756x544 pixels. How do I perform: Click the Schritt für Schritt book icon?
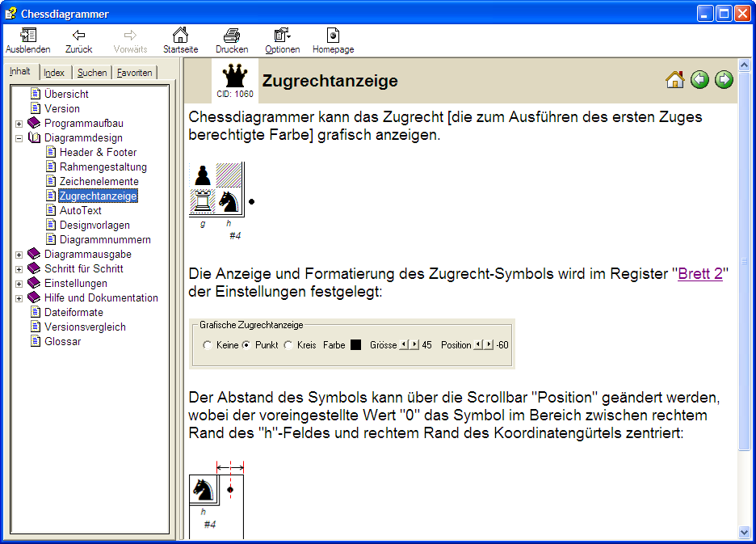point(34,268)
